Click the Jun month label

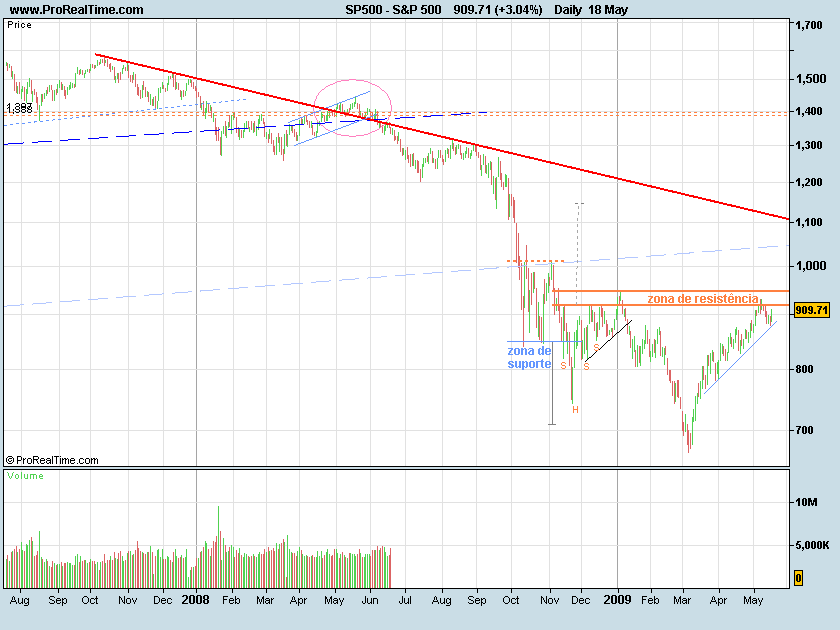tap(370, 600)
